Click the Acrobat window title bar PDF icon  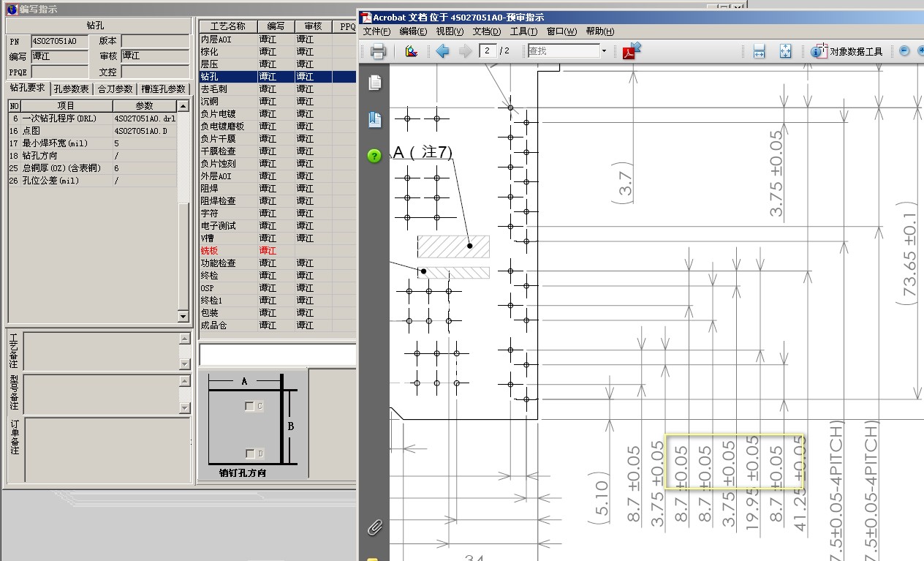point(366,17)
